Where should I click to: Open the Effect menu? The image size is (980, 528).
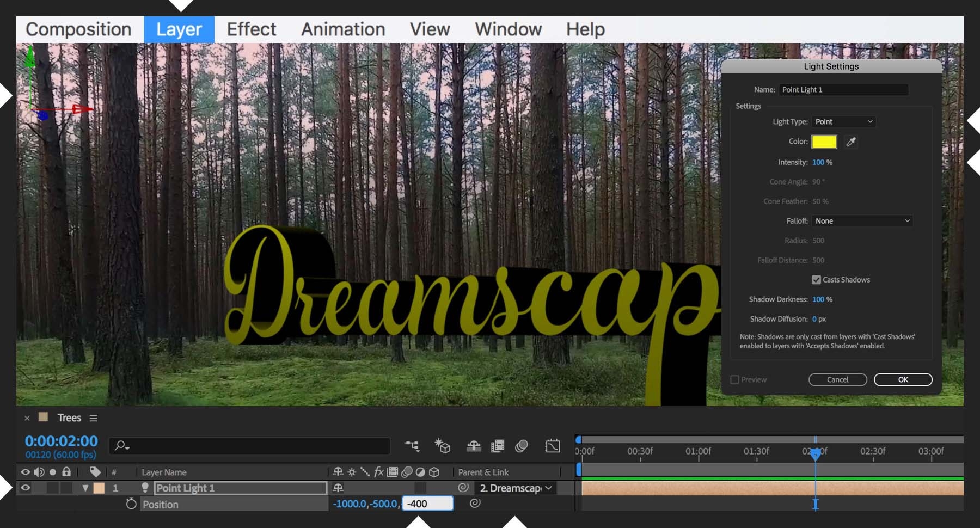(251, 29)
